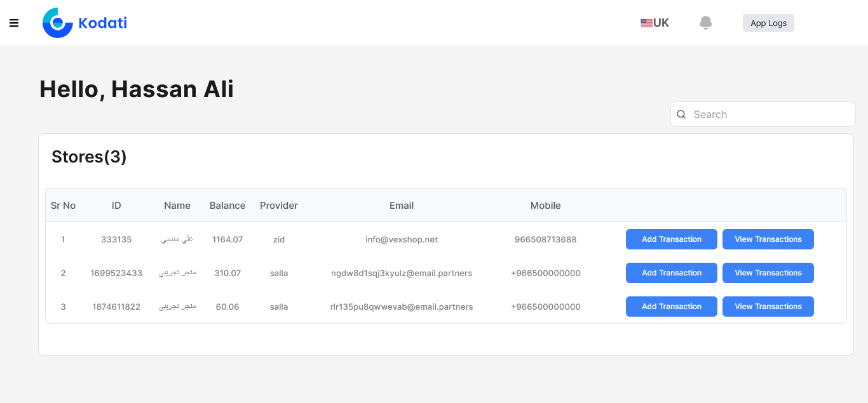Switch language via UK selector
This screenshot has height=403, width=868.
pos(655,23)
